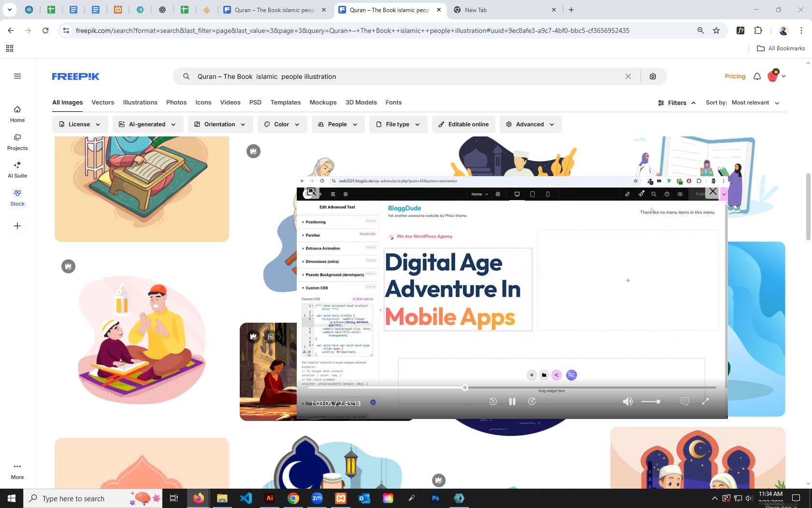This screenshot has width=812, height=508.
Task: Click the plus icon in sidebar
Action: point(17,226)
